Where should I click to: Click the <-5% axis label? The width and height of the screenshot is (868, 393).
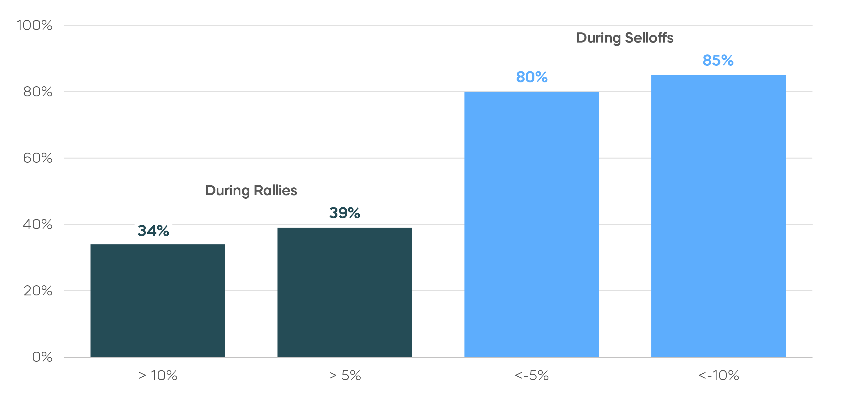coord(532,375)
